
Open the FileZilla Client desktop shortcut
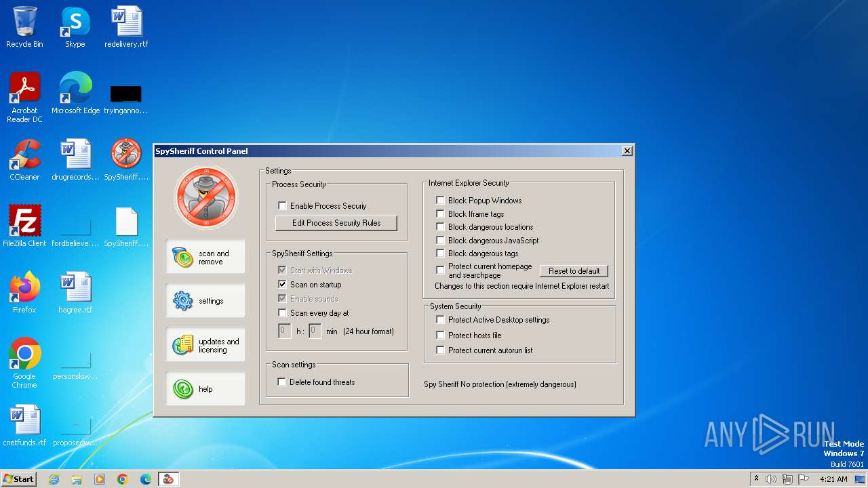[24, 226]
